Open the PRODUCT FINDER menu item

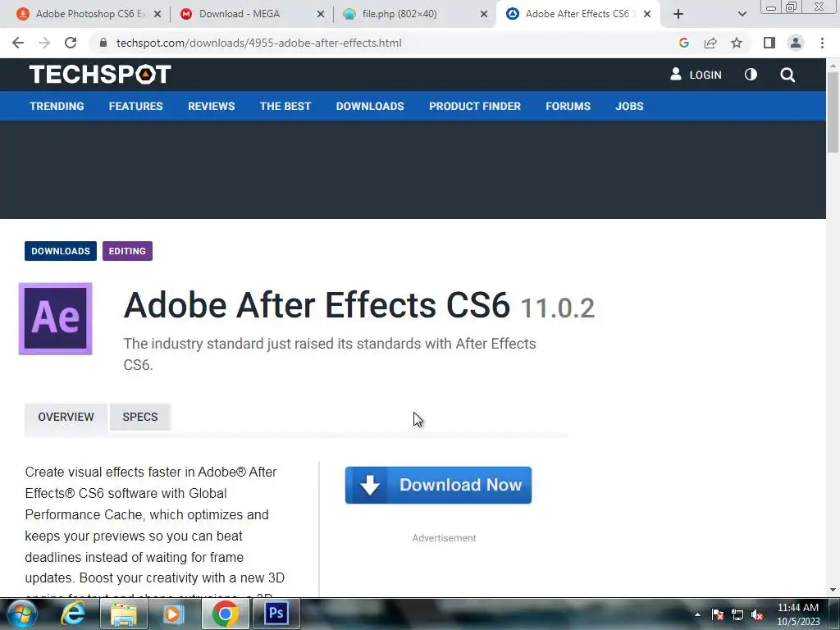475,106
